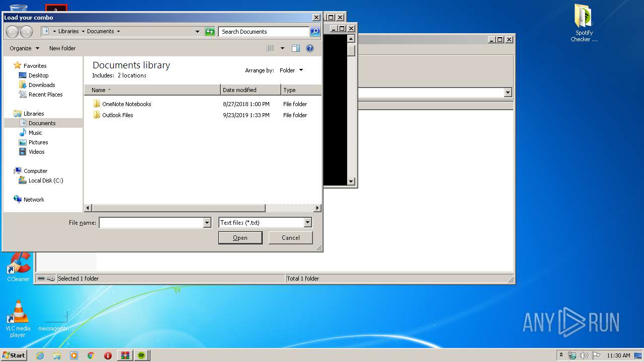Sort by Type column header
Screen dimensions: 644x362
point(301,90)
